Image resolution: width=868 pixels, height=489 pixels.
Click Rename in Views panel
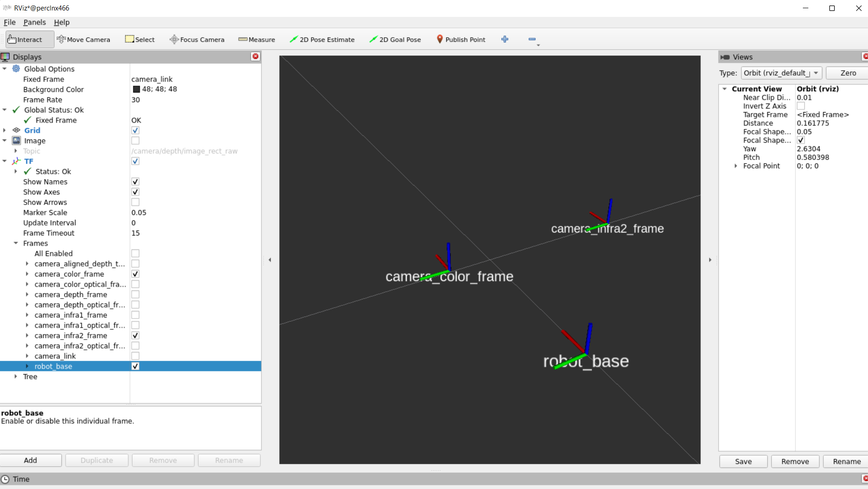[x=846, y=461]
